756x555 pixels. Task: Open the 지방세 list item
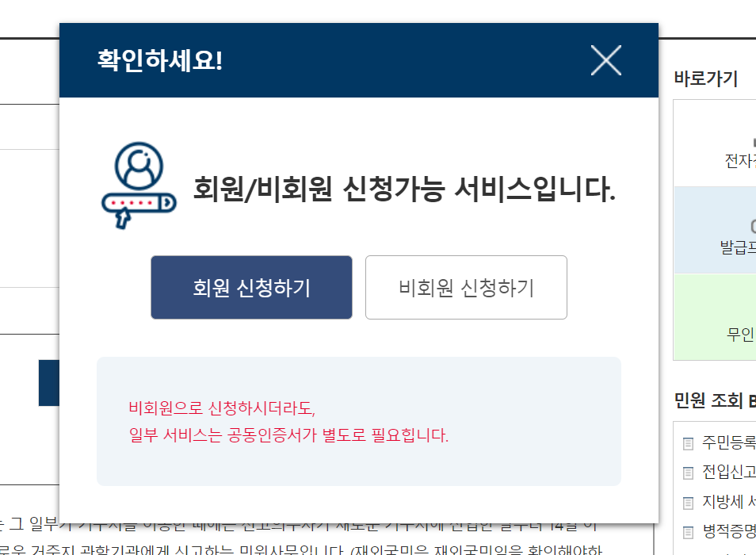728,501
